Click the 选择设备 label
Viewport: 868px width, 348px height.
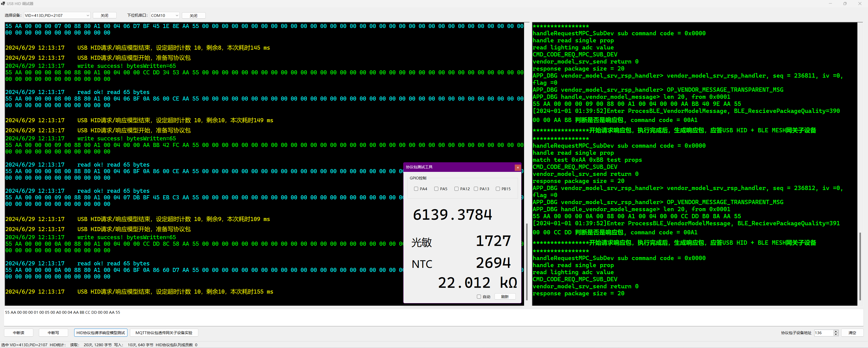[13, 15]
